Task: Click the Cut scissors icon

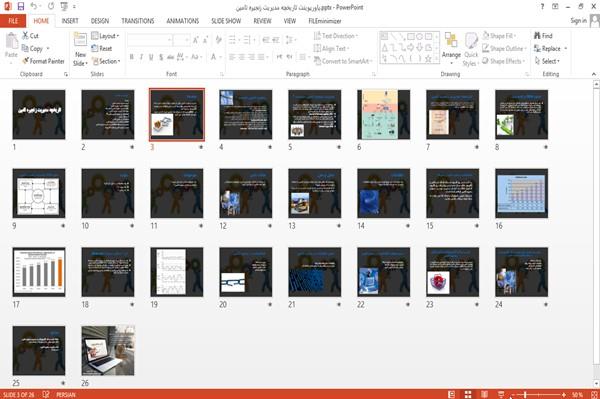Action: (25, 36)
